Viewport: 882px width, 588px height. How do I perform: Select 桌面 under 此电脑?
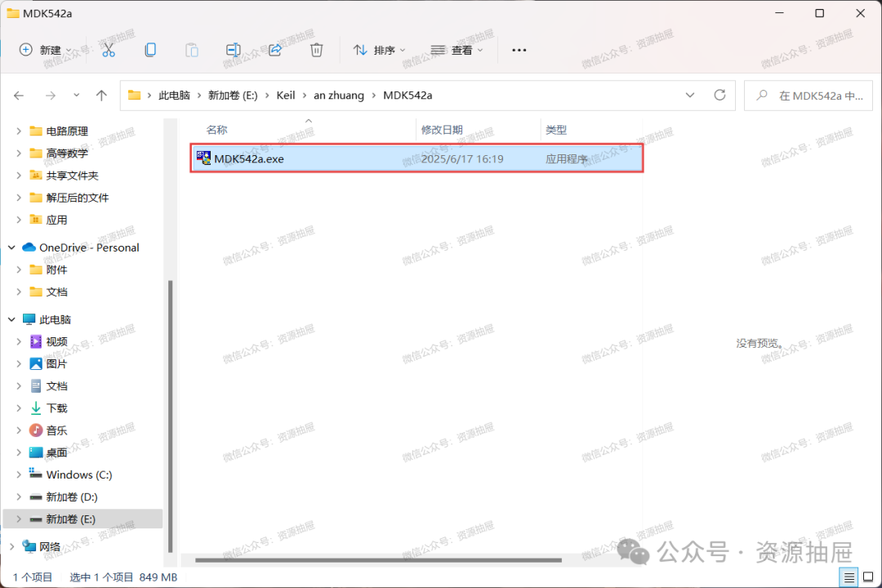(x=56, y=452)
